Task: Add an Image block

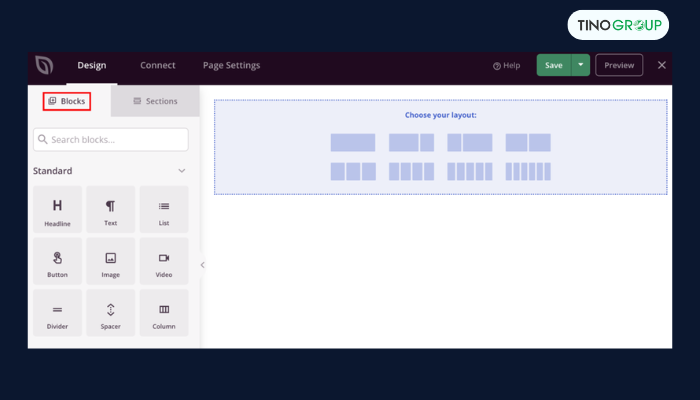Action: (x=110, y=261)
